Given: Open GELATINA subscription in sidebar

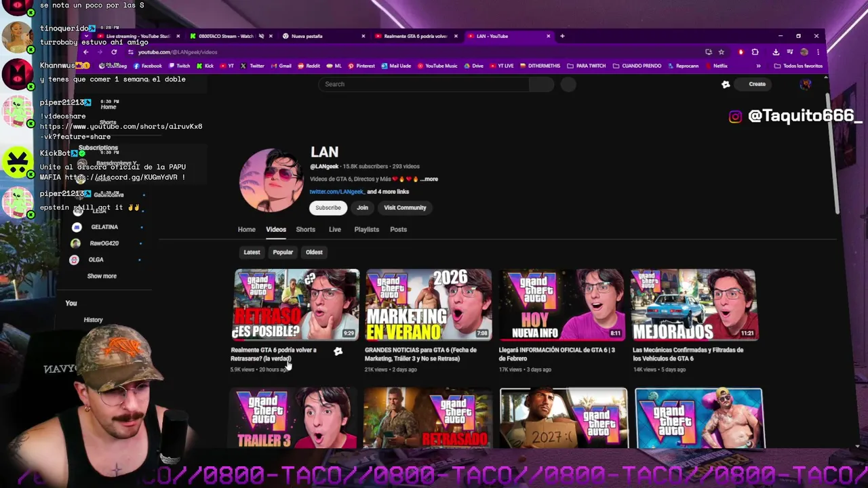Looking at the screenshot, I should pyautogui.click(x=104, y=227).
